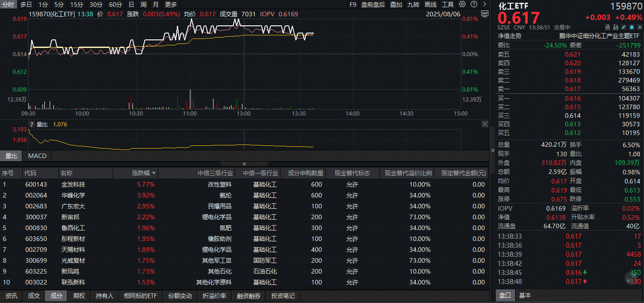Select the 量比 indicator tab
Screen dimensions: 644x303
tap(11, 156)
